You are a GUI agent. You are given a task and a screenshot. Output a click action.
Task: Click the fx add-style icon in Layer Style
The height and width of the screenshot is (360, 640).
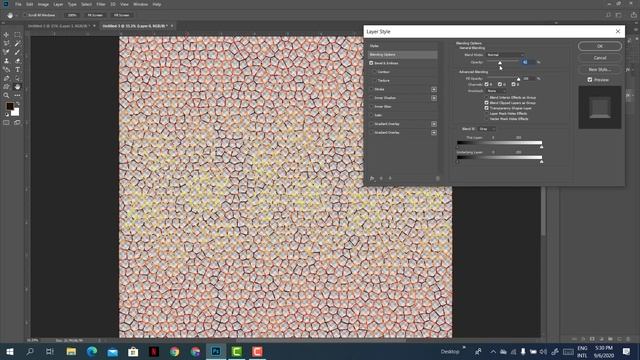pos(372,178)
